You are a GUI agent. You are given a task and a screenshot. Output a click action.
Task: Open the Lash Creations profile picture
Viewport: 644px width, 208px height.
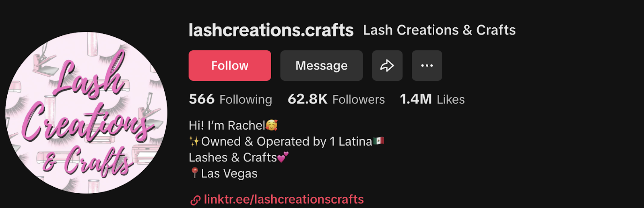[x=86, y=113]
